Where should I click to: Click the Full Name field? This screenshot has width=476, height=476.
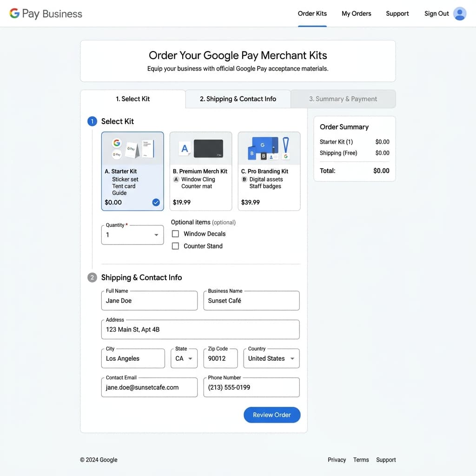tap(149, 301)
